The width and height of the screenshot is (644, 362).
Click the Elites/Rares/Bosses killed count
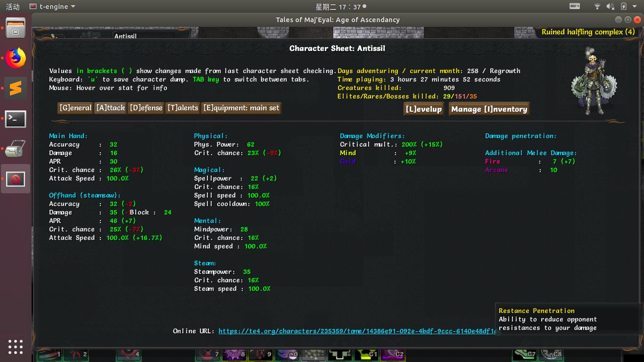click(407, 97)
